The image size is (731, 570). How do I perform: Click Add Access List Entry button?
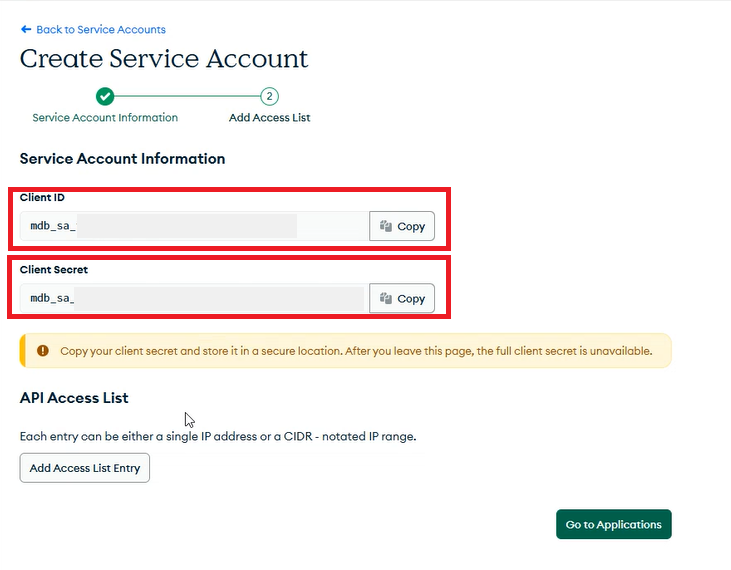[84, 468]
